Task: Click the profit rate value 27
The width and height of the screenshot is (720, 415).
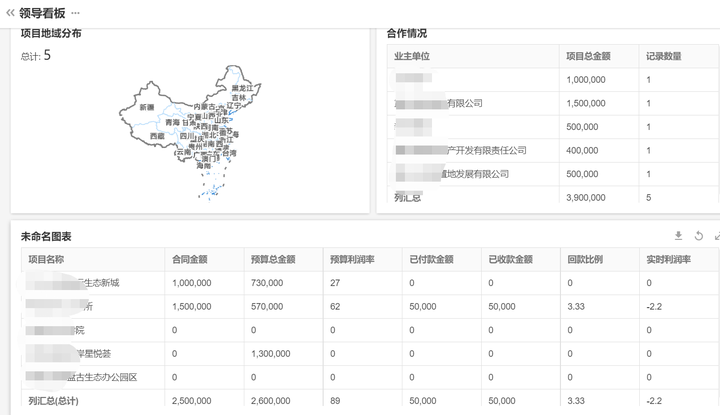Action: pyautogui.click(x=335, y=283)
